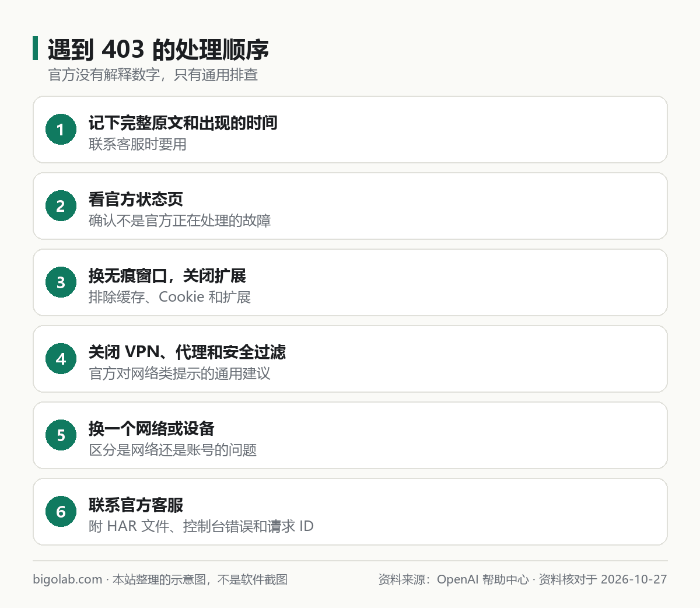The width and height of the screenshot is (700, 608).
Task: Click the footer text bigolab.com · 本站整理的示意图
Action: pyautogui.click(x=119, y=579)
